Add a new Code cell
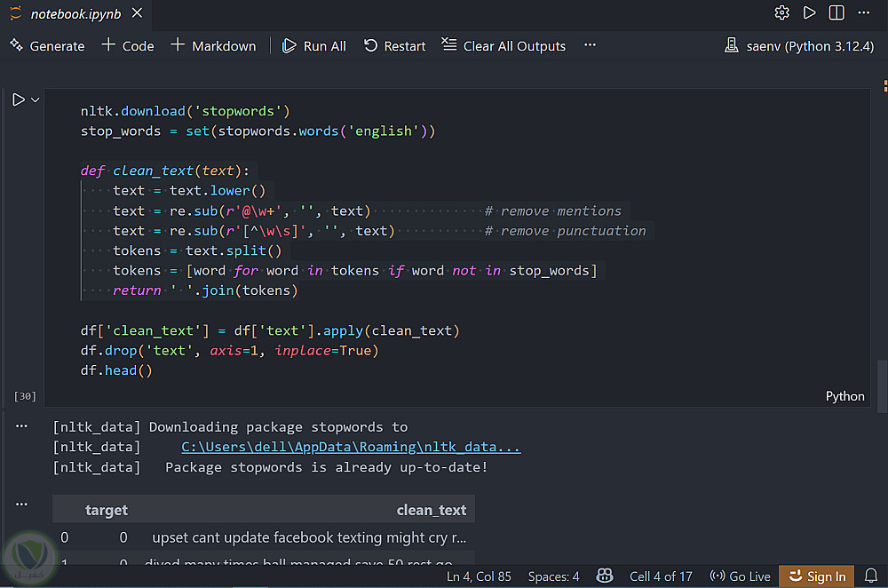The height and width of the screenshot is (588, 888). point(128,46)
